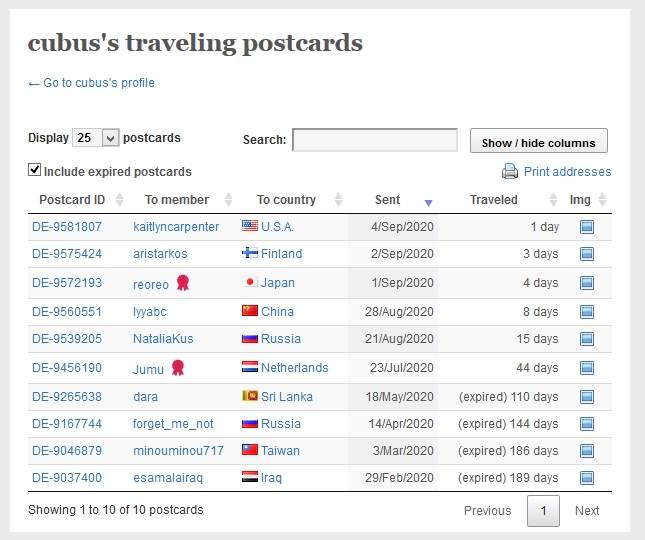Click the printer icon beside Print addresses
Screen dimensions: 645x540
[x=510, y=171]
